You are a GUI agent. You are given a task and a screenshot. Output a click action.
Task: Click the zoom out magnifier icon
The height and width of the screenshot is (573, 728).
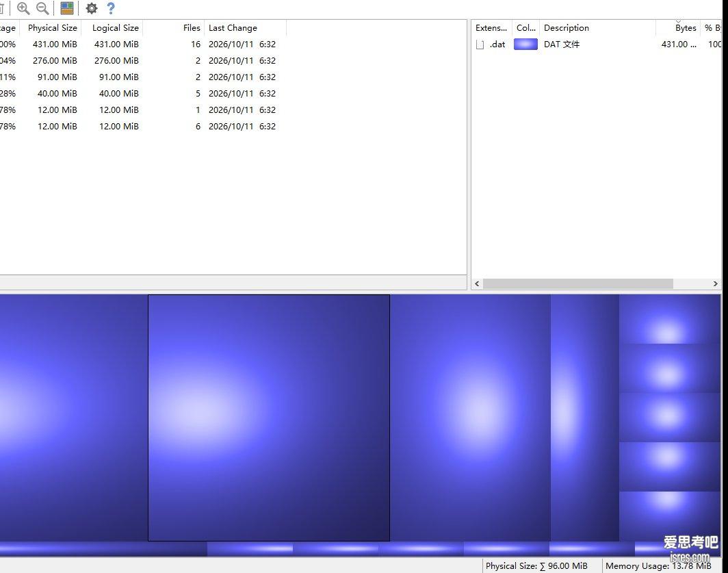click(42, 8)
